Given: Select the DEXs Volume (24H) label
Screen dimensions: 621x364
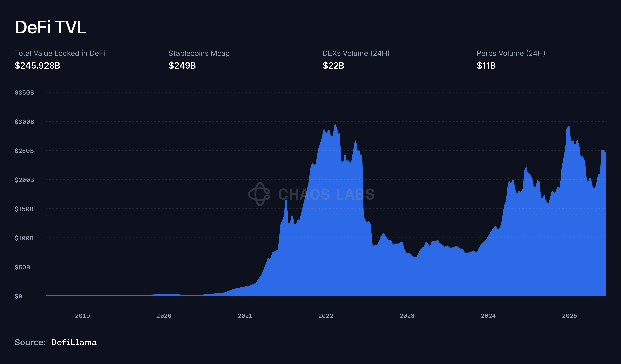Looking at the screenshot, I should [356, 53].
